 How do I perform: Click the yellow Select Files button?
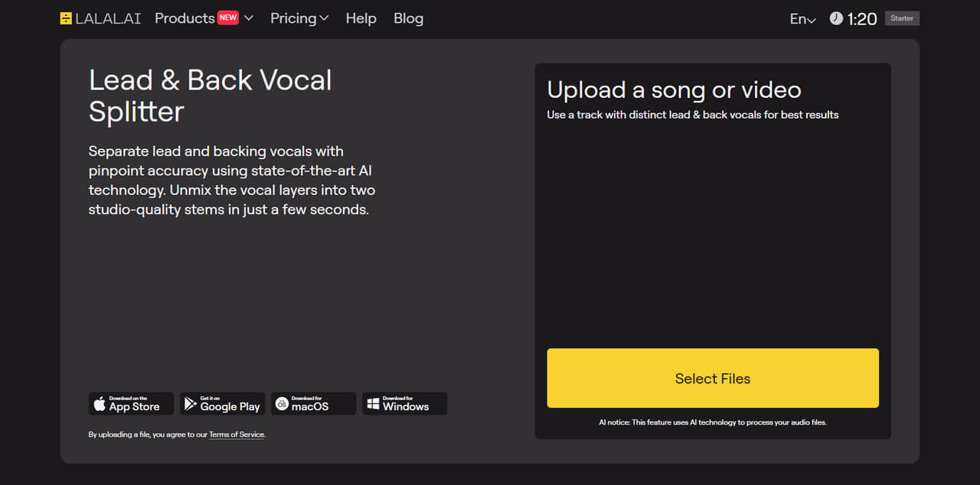coord(713,378)
